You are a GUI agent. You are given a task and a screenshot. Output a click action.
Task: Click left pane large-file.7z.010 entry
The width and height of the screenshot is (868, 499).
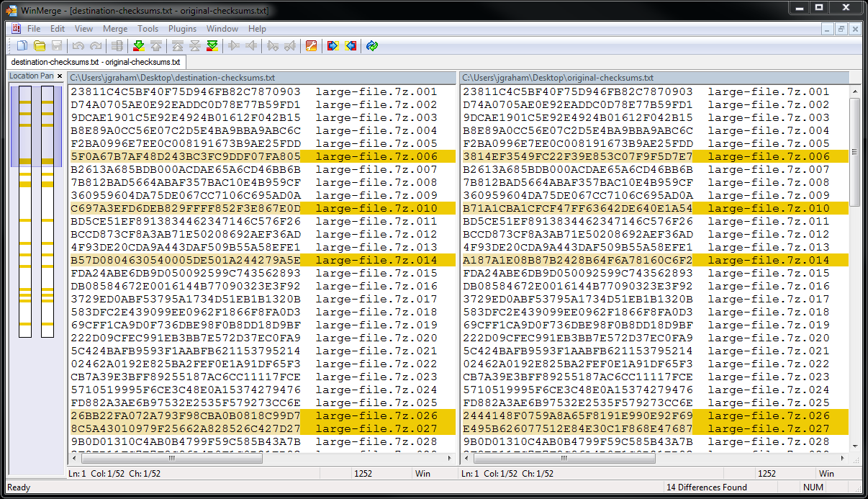tap(376, 208)
